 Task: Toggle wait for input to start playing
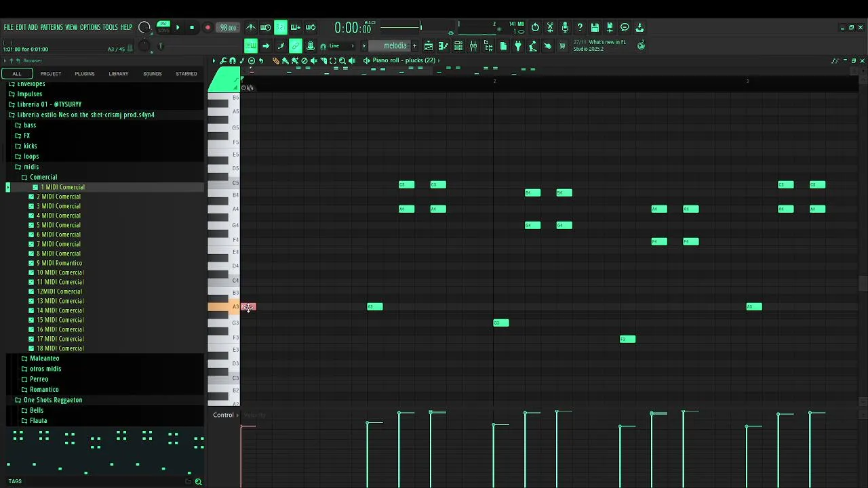tap(265, 28)
